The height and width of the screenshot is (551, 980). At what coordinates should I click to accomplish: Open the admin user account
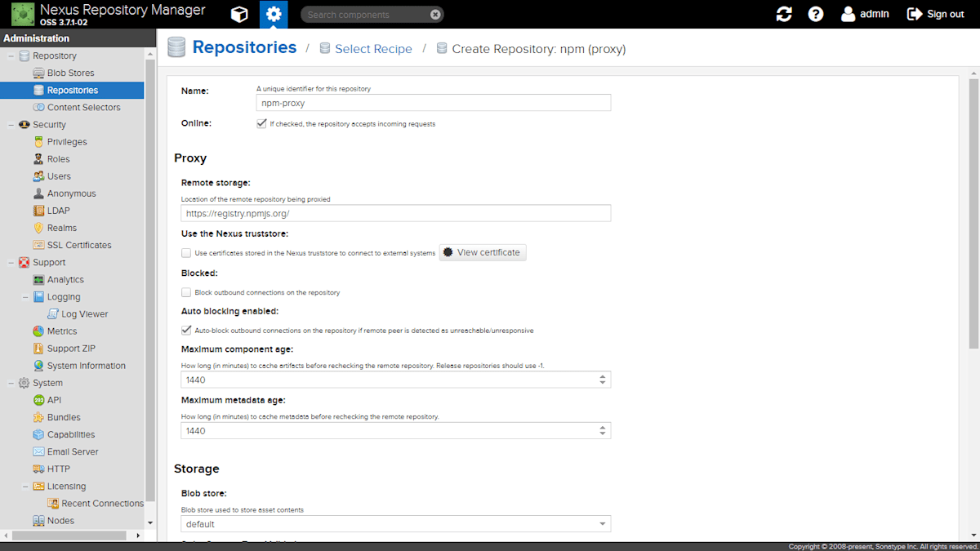click(865, 14)
